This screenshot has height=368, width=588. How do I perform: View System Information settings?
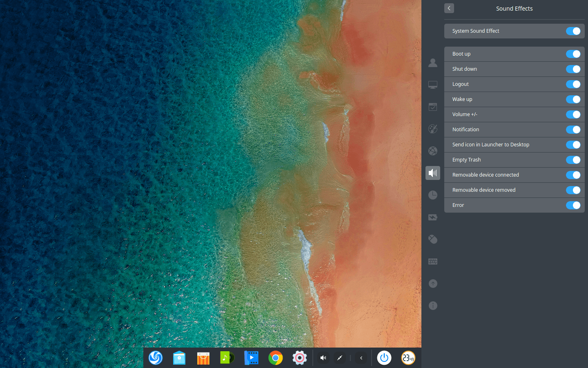tap(433, 305)
